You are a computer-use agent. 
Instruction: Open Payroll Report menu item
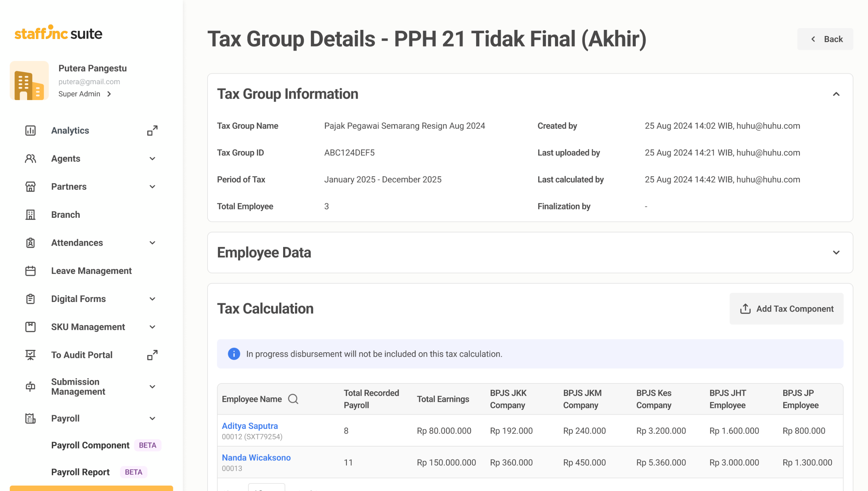coord(80,472)
